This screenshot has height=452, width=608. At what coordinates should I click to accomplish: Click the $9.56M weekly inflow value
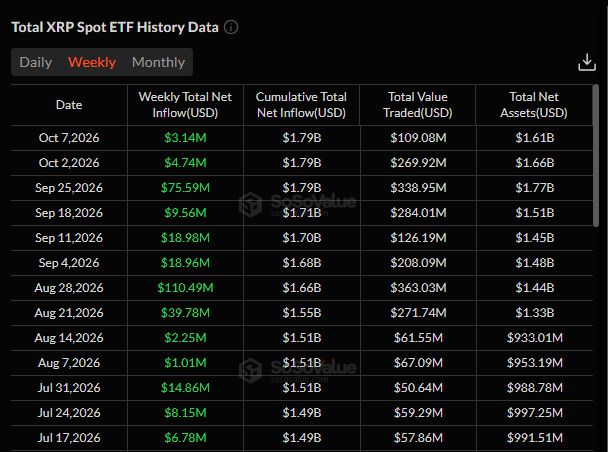click(x=185, y=212)
